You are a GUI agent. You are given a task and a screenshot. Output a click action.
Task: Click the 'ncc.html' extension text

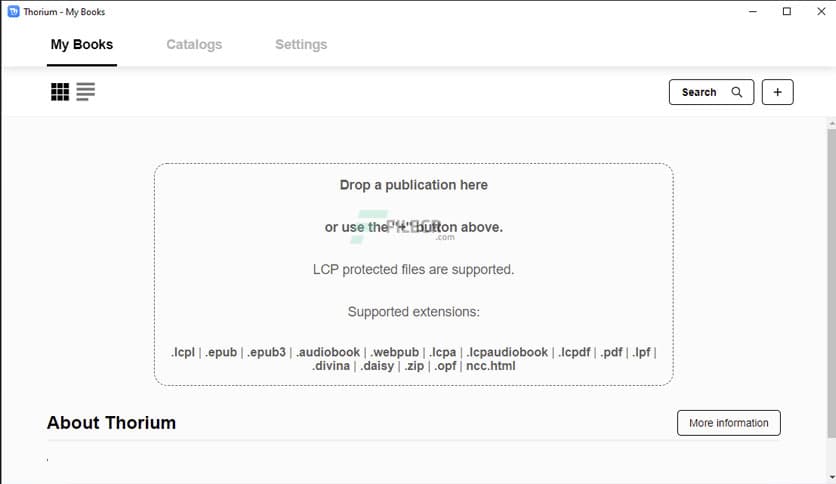tap(491, 366)
